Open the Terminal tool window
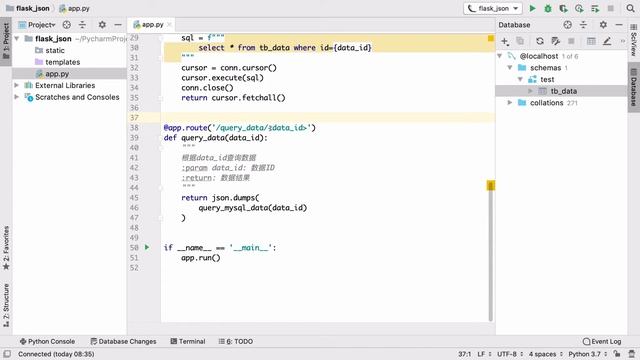This screenshot has width=640, height=360. (x=188, y=341)
